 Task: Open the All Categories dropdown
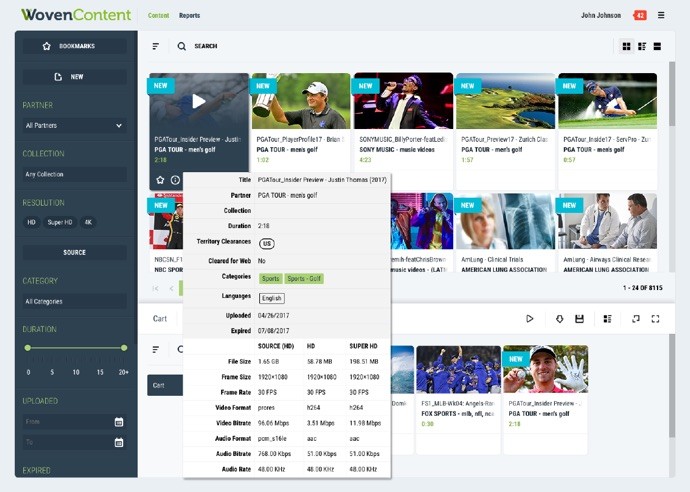coord(74,301)
